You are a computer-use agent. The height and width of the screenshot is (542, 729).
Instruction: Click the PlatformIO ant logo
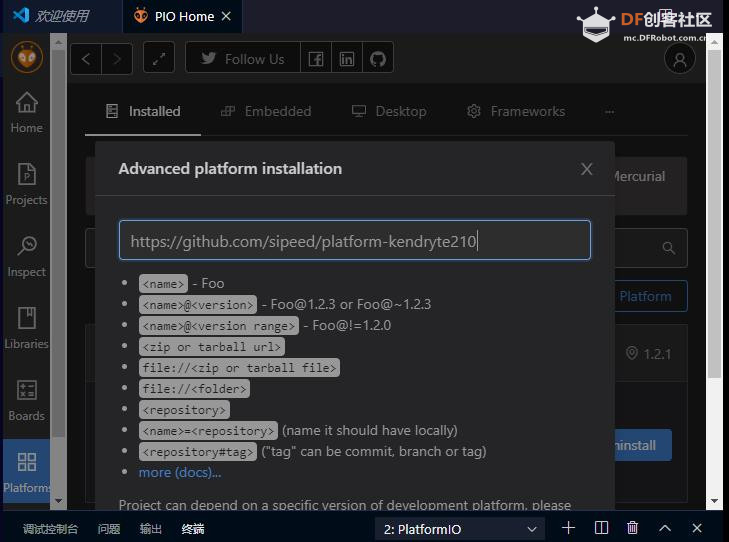(27, 57)
